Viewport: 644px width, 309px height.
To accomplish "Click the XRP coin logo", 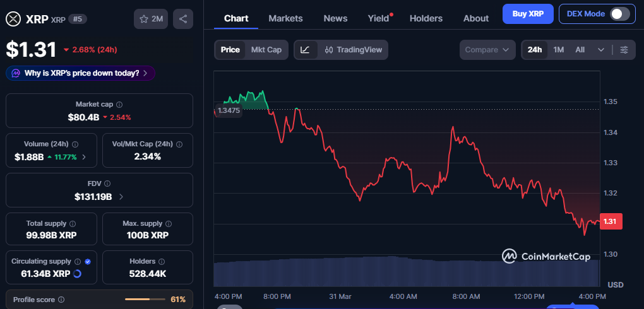I will point(13,19).
